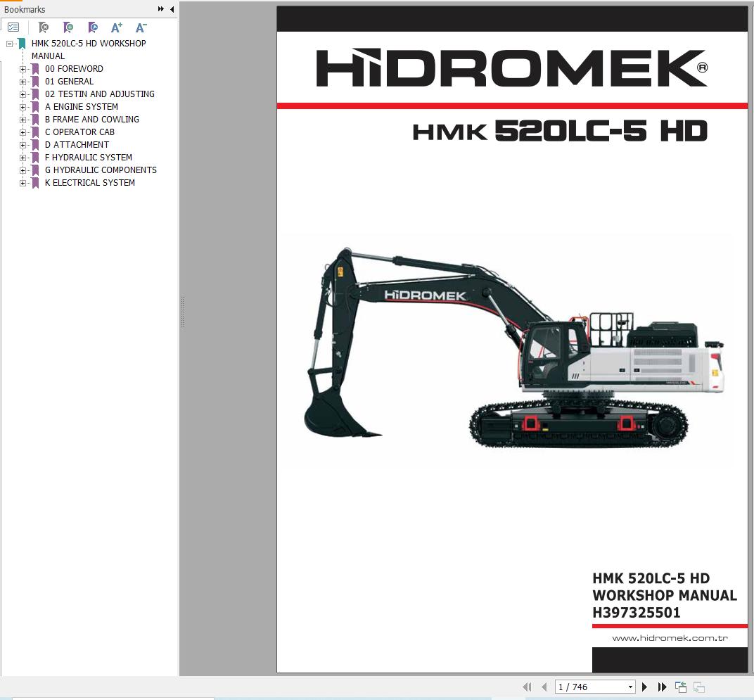Go to the first page
The width and height of the screenshot is (754, 700).
(x=527, y=687)
